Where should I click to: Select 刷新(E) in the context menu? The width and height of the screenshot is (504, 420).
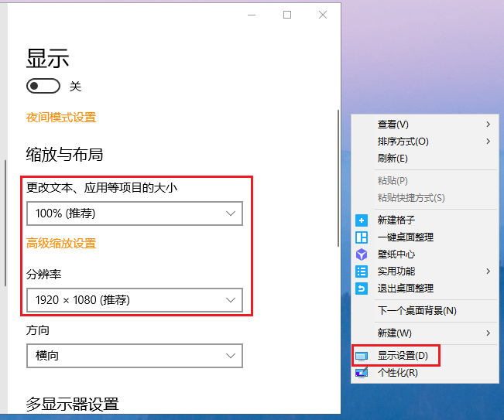coord(393,159)
